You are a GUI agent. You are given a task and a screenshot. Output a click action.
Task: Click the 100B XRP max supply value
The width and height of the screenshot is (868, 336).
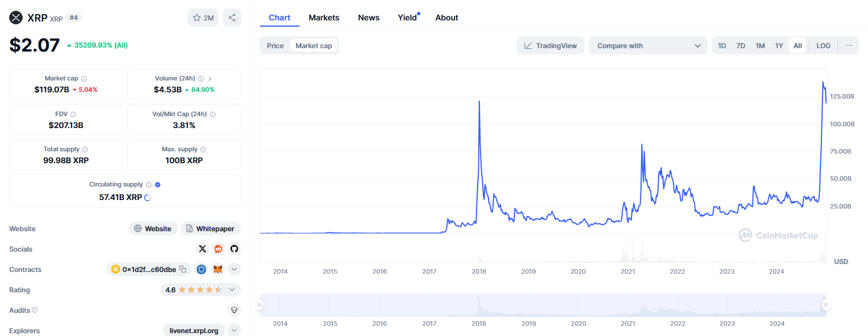(184, 160)
